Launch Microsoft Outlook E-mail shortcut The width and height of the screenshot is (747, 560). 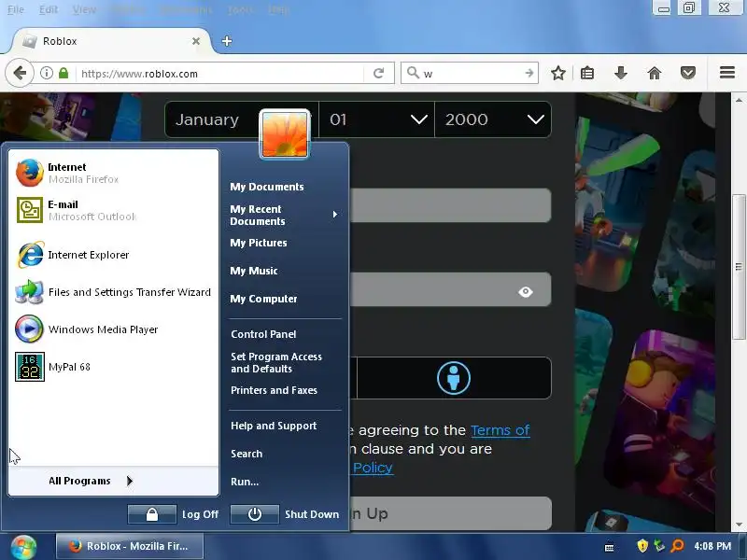(113, 211)
